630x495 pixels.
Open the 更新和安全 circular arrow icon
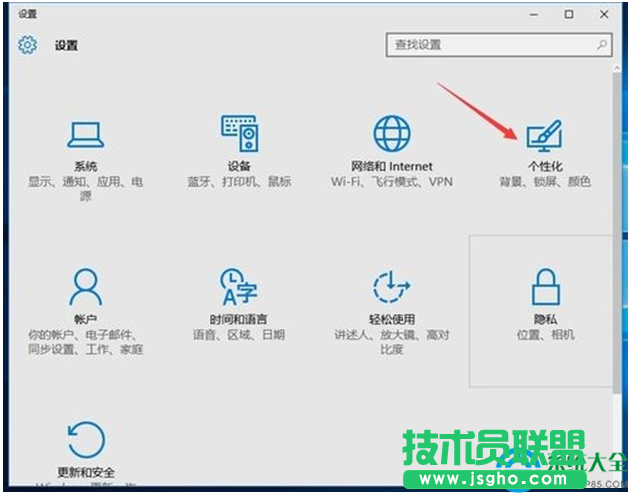tap(86, 440)
